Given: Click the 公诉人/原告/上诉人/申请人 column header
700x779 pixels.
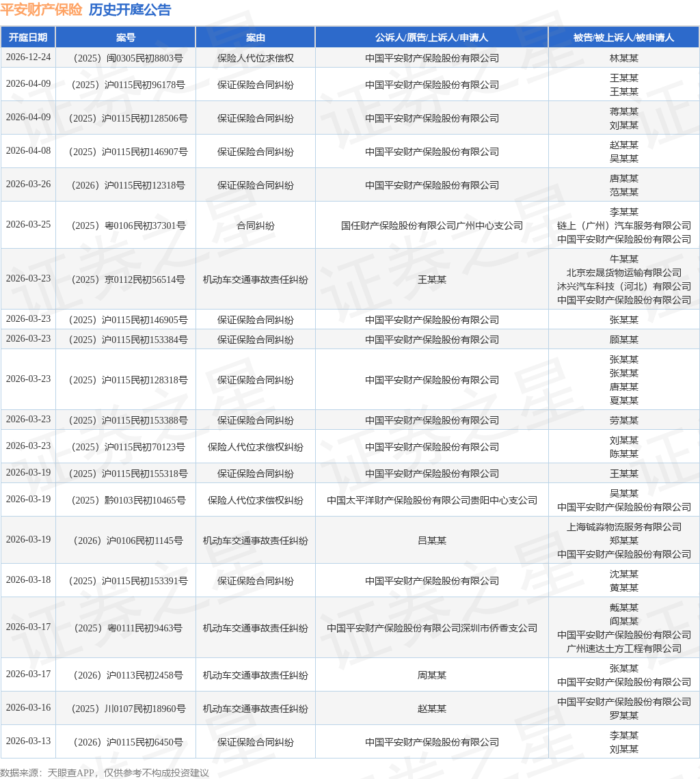Looking at the screenshot, I should click(x=431, y=38).
